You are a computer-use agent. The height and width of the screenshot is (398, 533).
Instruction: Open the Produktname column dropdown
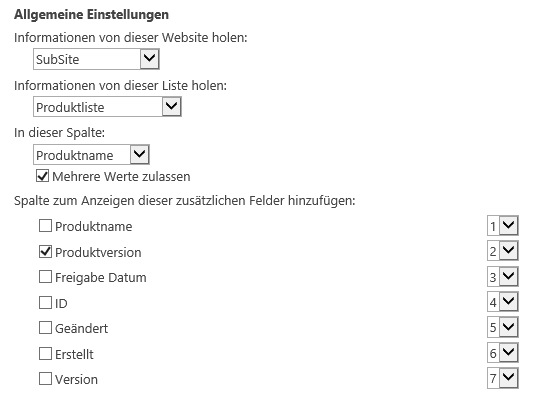point(91,155)
